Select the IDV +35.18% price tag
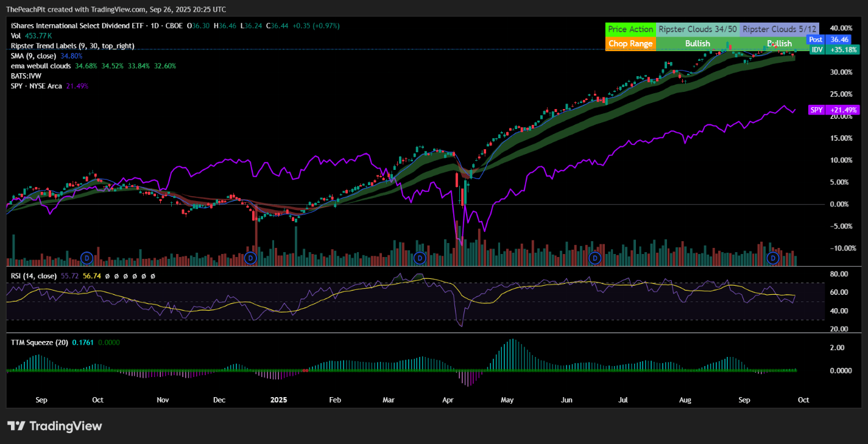Screen dimensions: 868x444 [x=834, y=49]
